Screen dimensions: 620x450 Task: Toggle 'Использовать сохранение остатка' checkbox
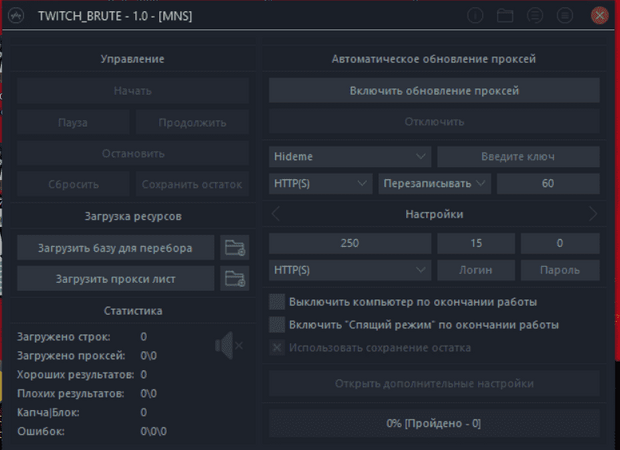coord(277,348)
